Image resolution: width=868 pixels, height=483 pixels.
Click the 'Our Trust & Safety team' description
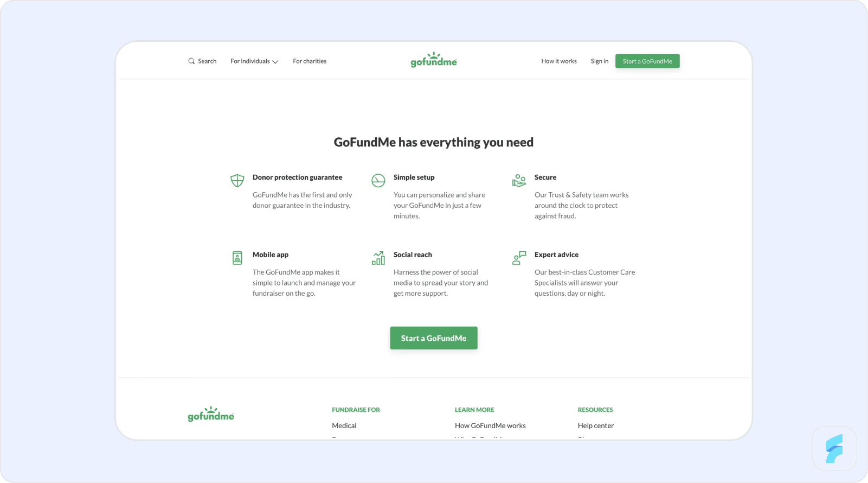[x=581, y=205]
